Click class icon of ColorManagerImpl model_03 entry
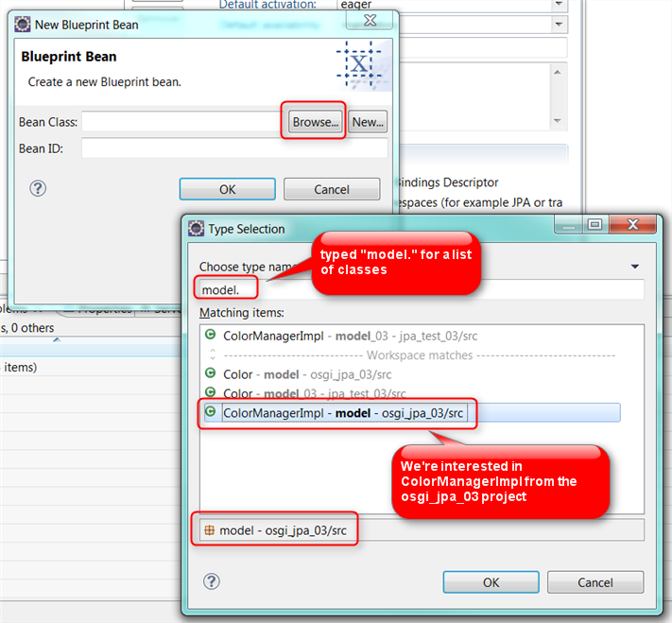Screen dimensions: 672x623 point(211,336)
